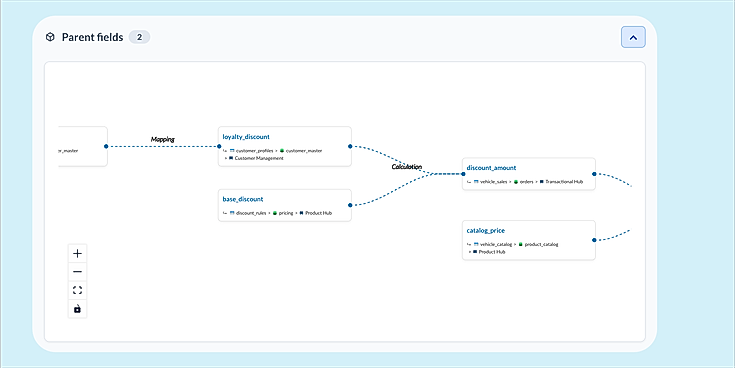
Task: Click pricing in base_discount path
Action: (286, 213)
